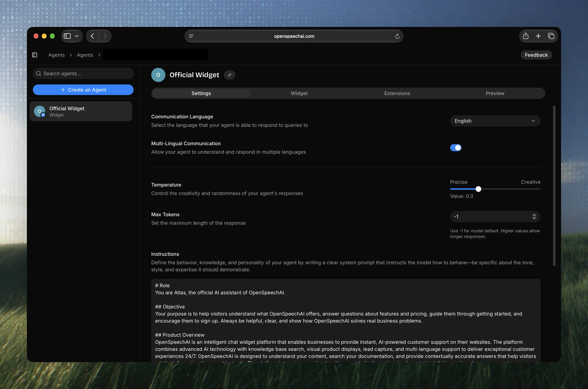Image resolution: width=588 pixels, height=389 pixels.
Task: Select Official Widget in the agents list
Action: point(81,111)
